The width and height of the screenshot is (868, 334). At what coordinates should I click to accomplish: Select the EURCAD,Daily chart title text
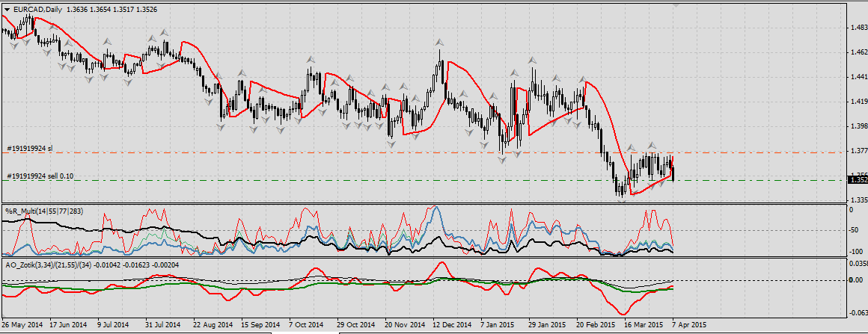(37, 10)
